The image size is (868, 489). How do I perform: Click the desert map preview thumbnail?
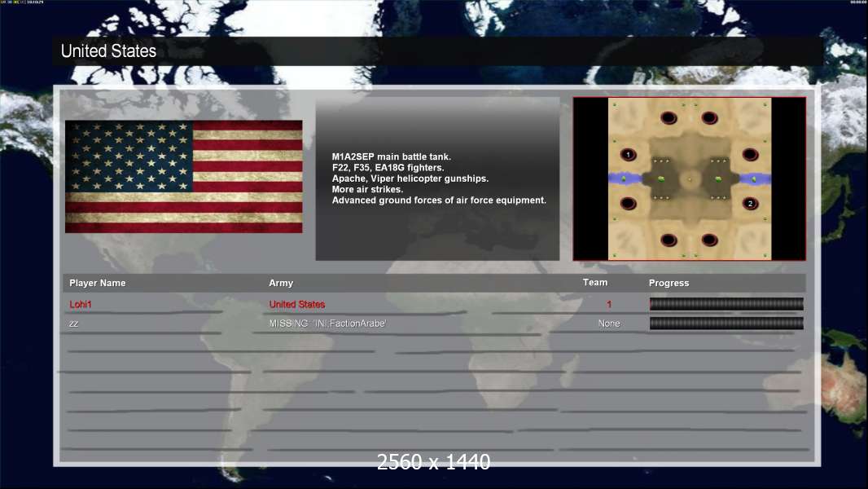coord(689,178)
